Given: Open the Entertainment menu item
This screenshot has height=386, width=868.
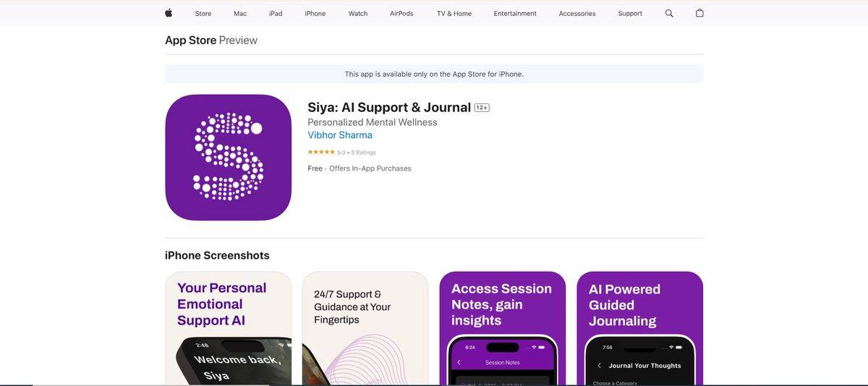Looking at the screenshot, I should (515, 14).
